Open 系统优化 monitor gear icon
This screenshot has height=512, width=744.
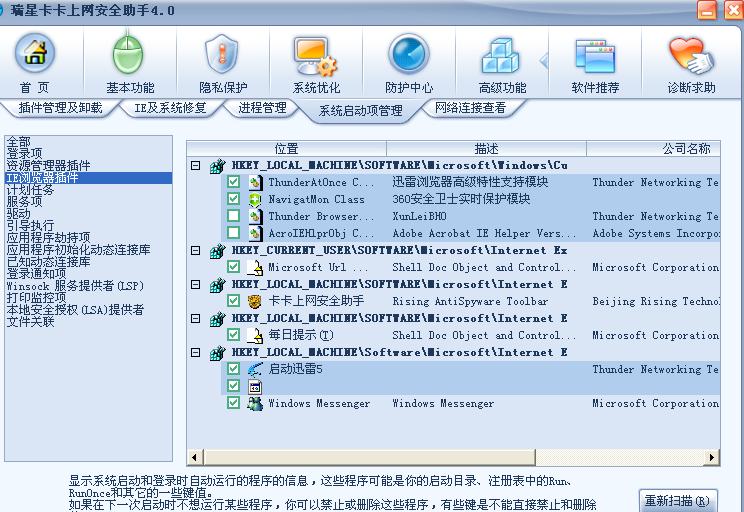[x=315, y=56]
